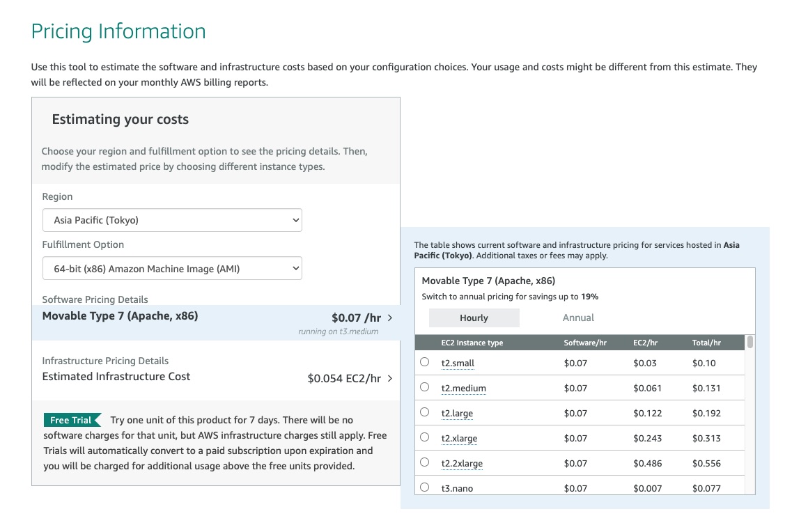This screenshot has width=808, height=532.
Task: Choose the t2.xlarge radio button
Action: [425, 437]
